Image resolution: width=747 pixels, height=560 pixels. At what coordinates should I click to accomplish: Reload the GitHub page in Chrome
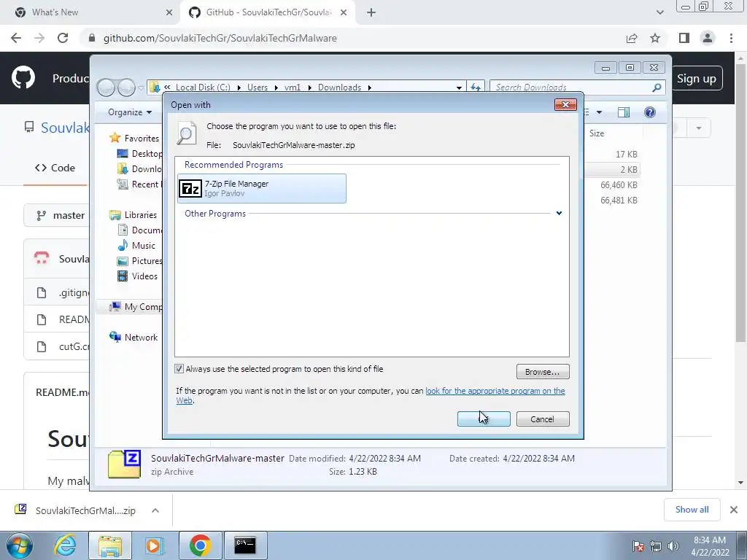pos(63,38)
